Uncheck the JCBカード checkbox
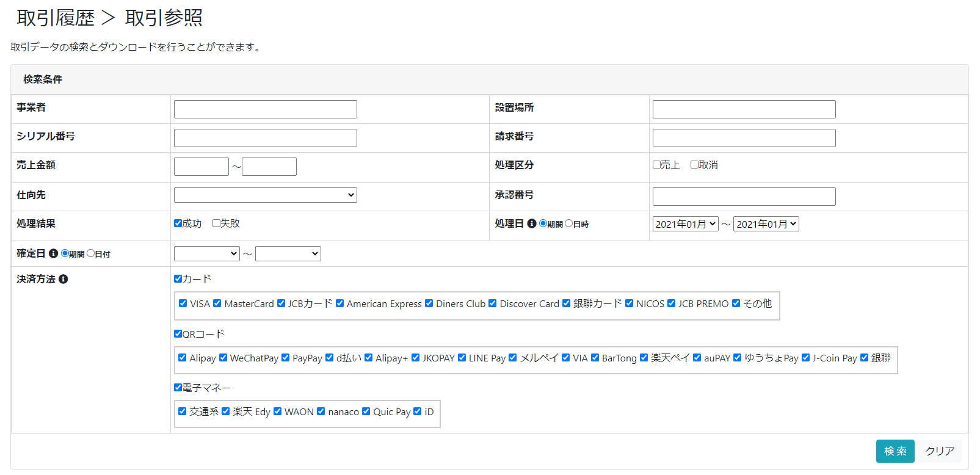 coord(281,303)
